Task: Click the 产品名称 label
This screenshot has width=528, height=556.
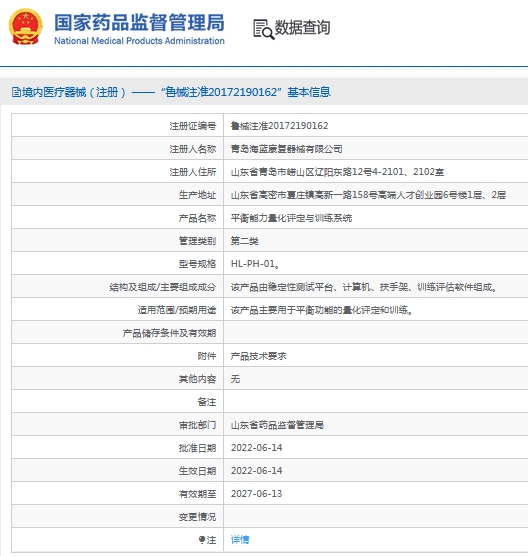Action: click(198, 218)
